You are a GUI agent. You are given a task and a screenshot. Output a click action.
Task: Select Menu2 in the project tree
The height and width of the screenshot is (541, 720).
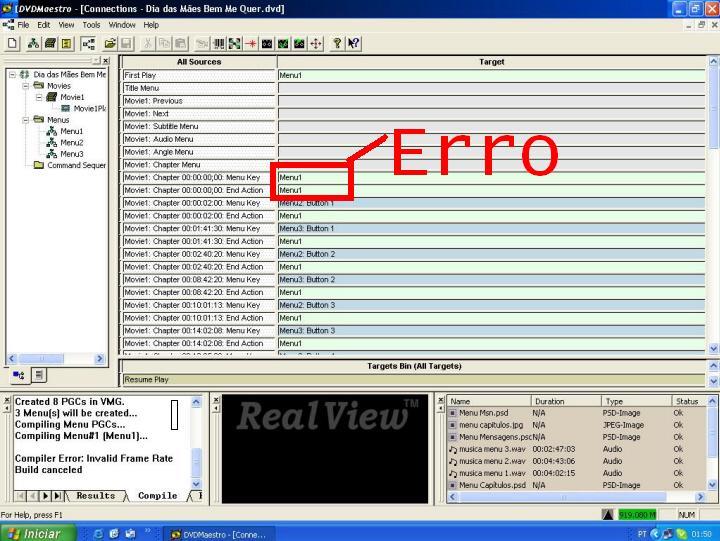tap(72, 142)
